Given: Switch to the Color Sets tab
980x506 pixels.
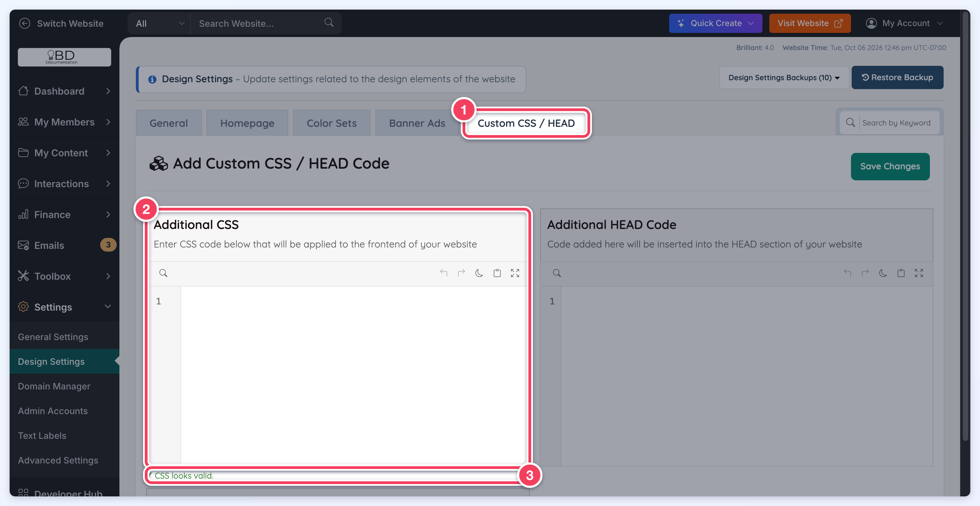Looking at the screenshot, I should coord(332,123).
